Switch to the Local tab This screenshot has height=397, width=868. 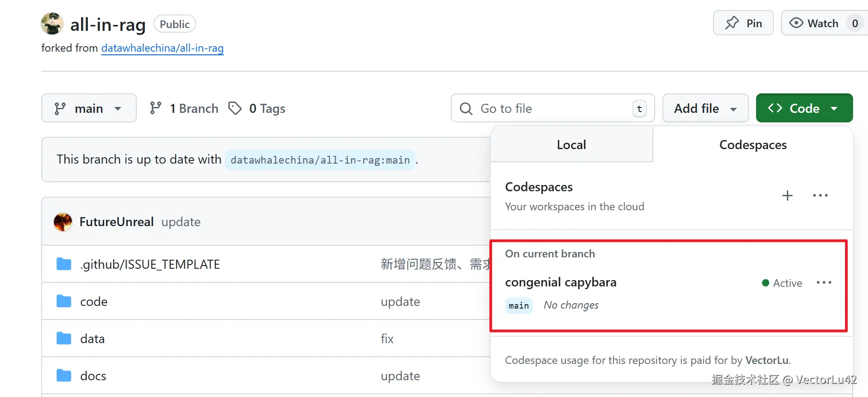pos(571,145)
